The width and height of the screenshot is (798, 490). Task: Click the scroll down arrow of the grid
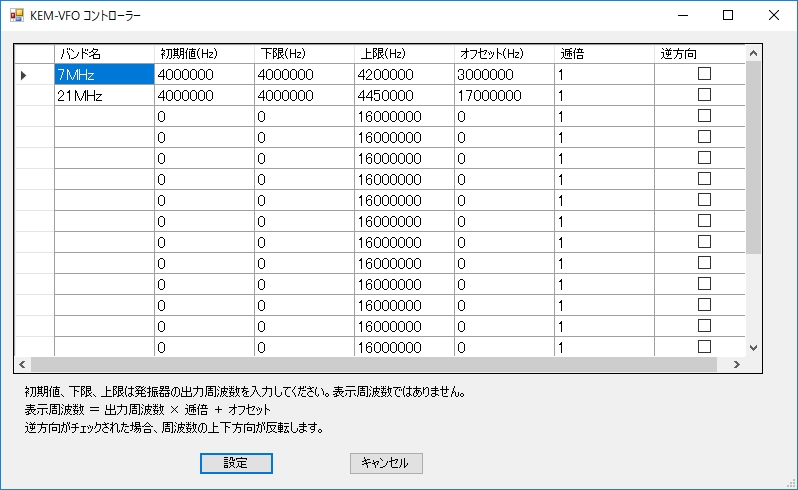pos(754,347)
